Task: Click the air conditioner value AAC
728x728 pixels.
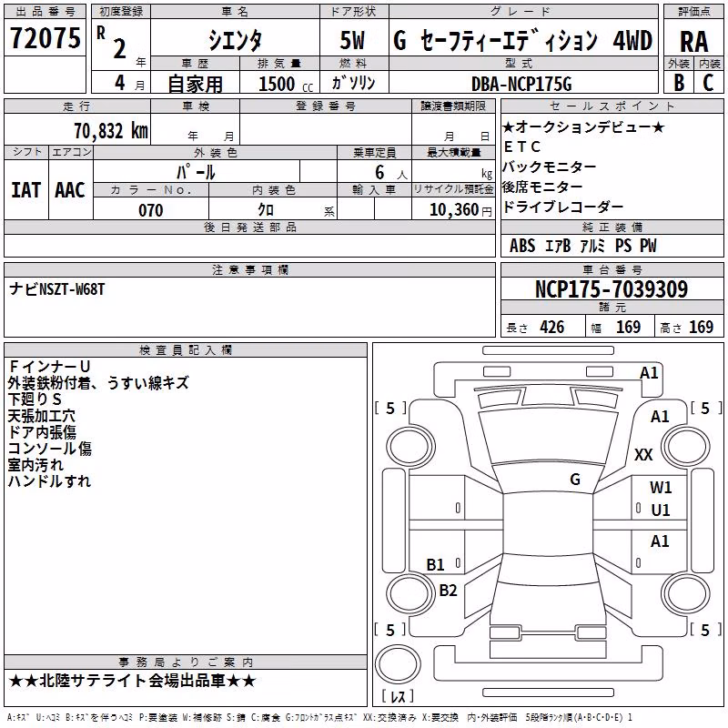Action: point(70,190)
